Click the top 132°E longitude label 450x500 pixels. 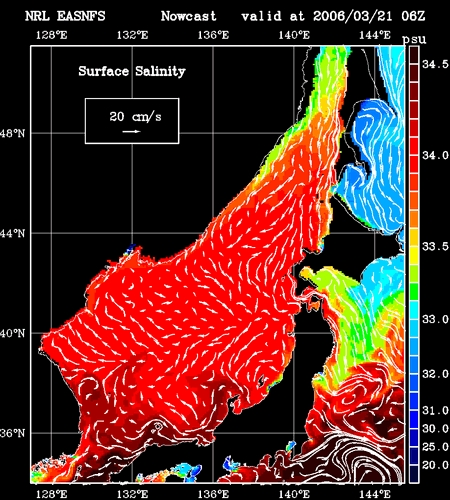pos(132,35)
